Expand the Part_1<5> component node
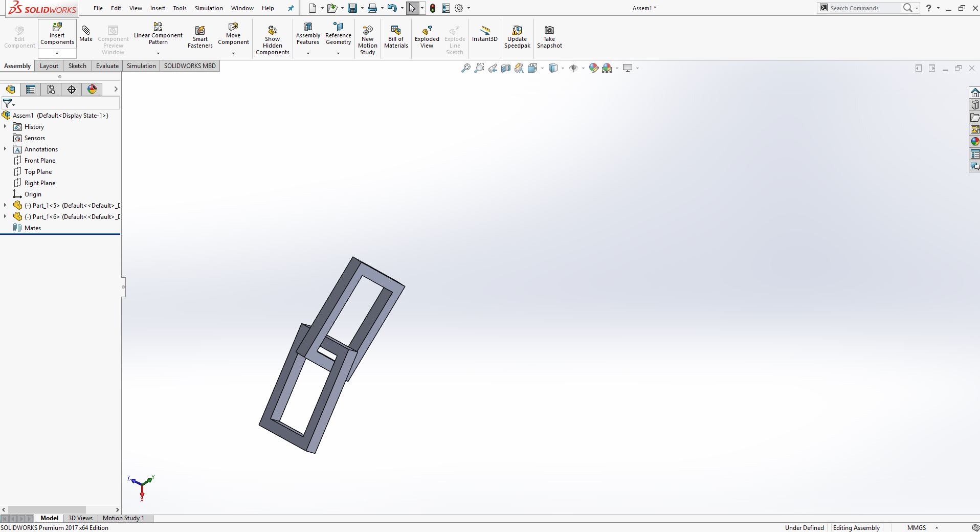 pyautogui.click(x=5, y=205)
